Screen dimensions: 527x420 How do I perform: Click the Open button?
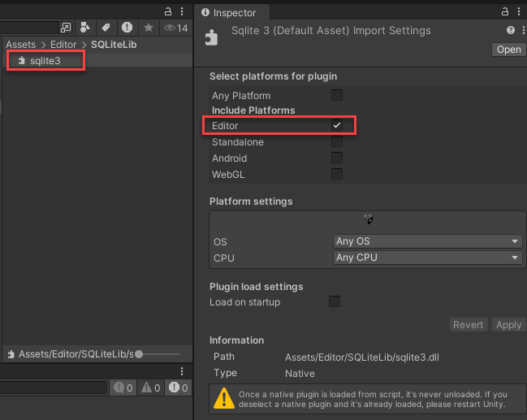508,50
